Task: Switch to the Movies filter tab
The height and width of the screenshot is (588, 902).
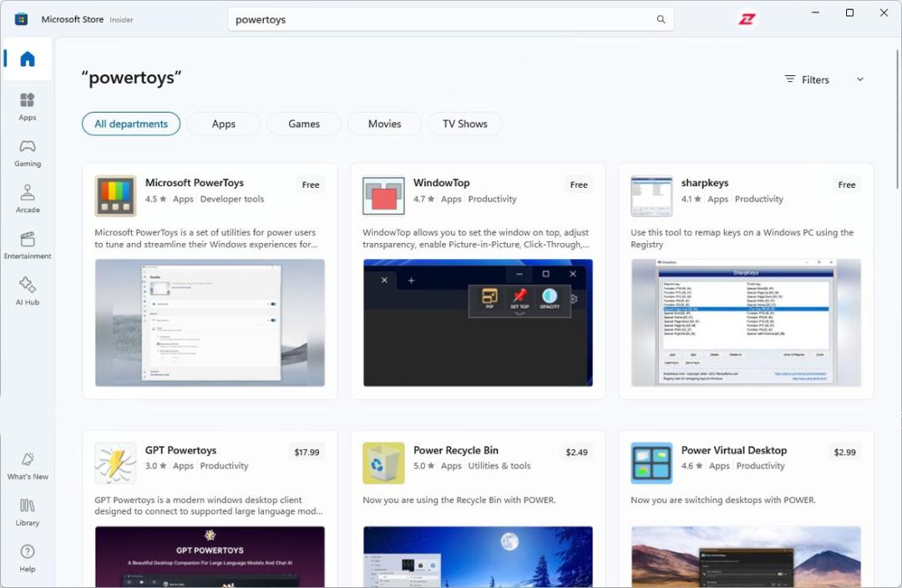Action: point(384,124)
